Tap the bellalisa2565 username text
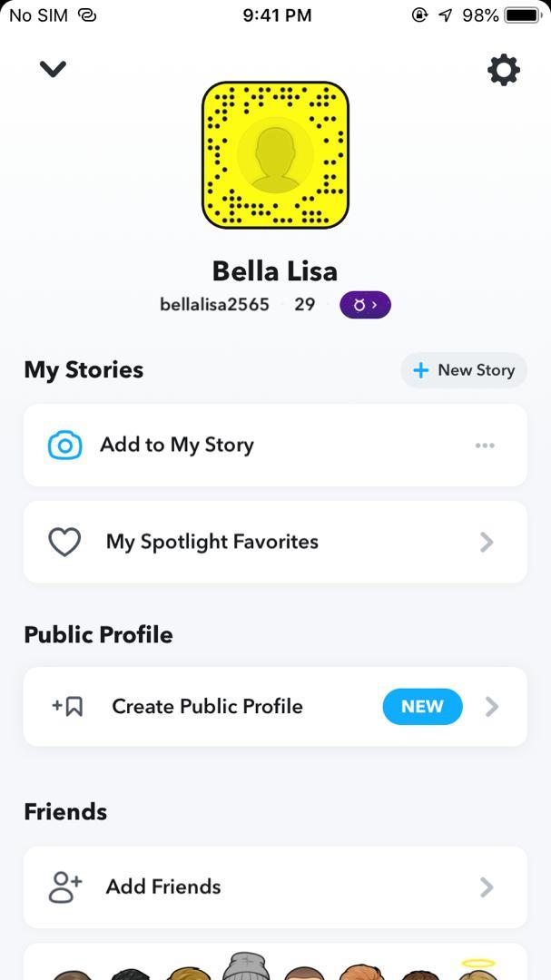This screenshot has width=551, height=980. [214, 305]
